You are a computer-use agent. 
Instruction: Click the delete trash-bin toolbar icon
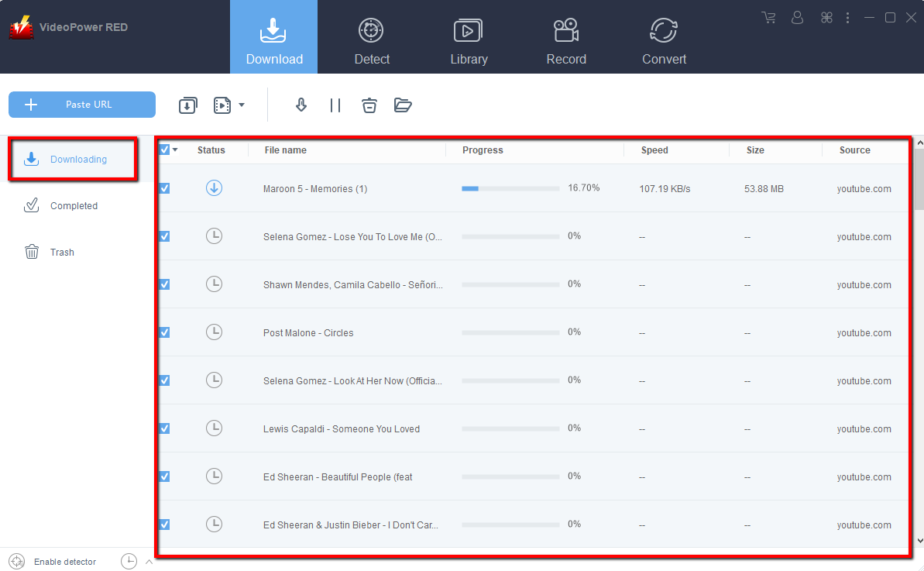point(369,105)
